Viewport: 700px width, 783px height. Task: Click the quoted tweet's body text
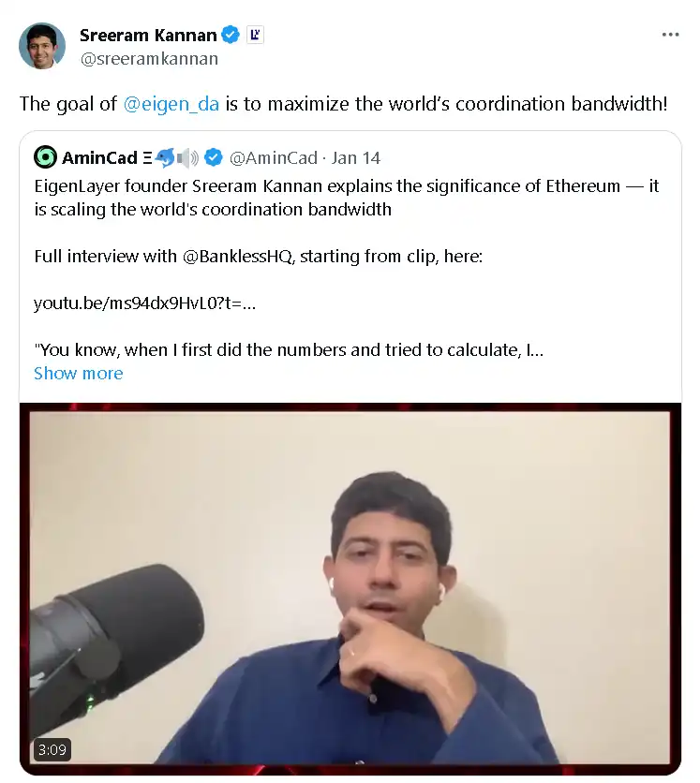click(x=347, y=268)
